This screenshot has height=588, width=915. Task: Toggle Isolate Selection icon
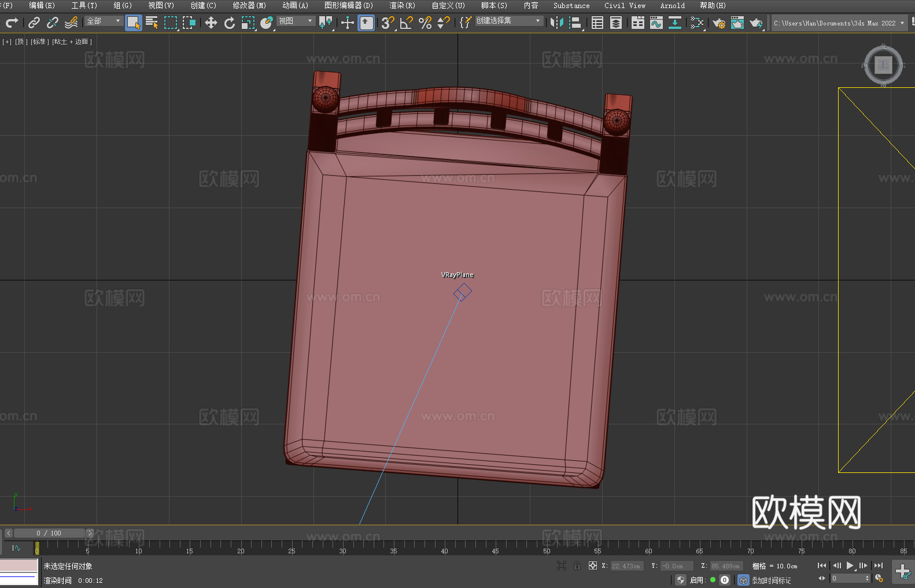pyautogui.click(x=562, y=565)
